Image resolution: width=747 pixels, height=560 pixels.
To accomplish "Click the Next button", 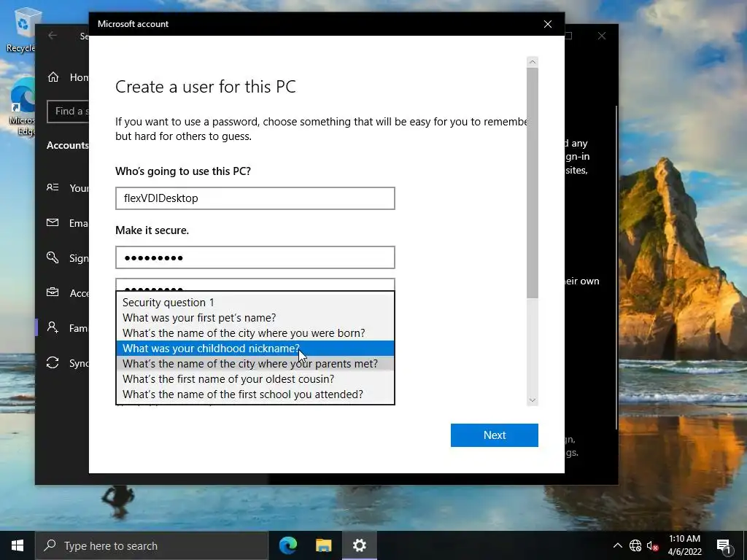I will click(494, 435).
